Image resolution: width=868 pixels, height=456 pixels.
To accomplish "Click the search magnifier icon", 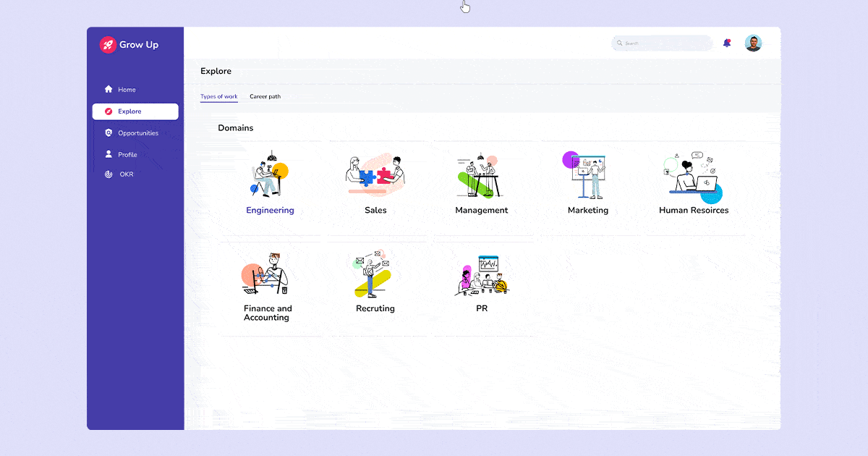I will click(x=620, y=43).
